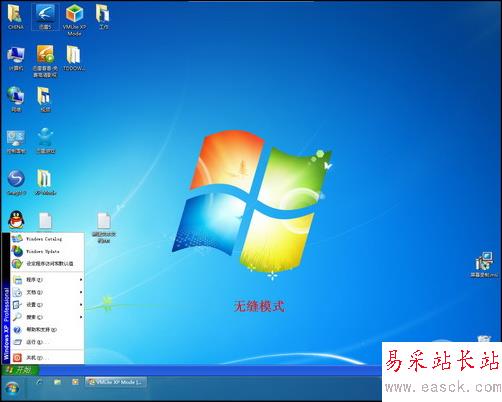Viewport: 502px width, 402px height.
Task: Click the yellow icon pinned on Windows 7 taskbar
Action: 75,382
